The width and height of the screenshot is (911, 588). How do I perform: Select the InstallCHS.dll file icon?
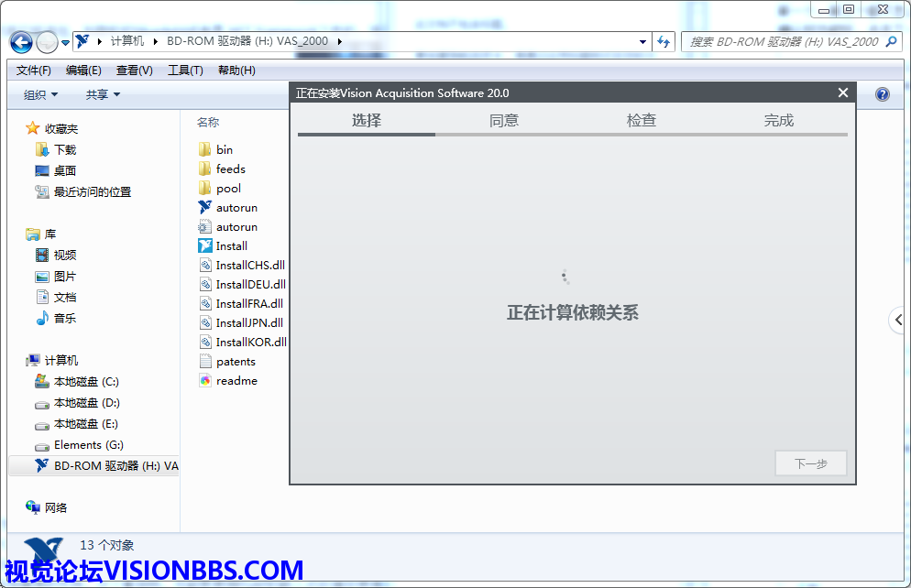[205, 265]
